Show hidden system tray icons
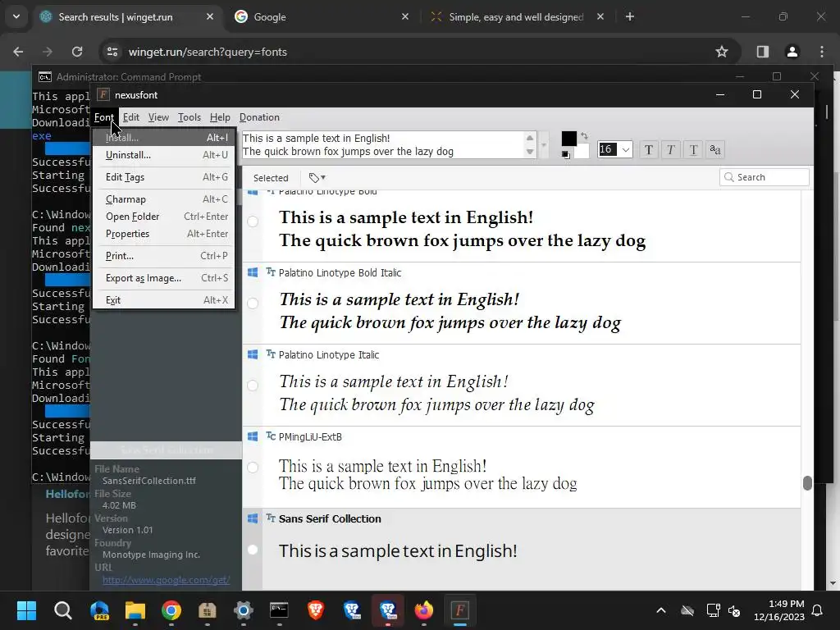The image size is (840, 630). [x=661, y=610]
